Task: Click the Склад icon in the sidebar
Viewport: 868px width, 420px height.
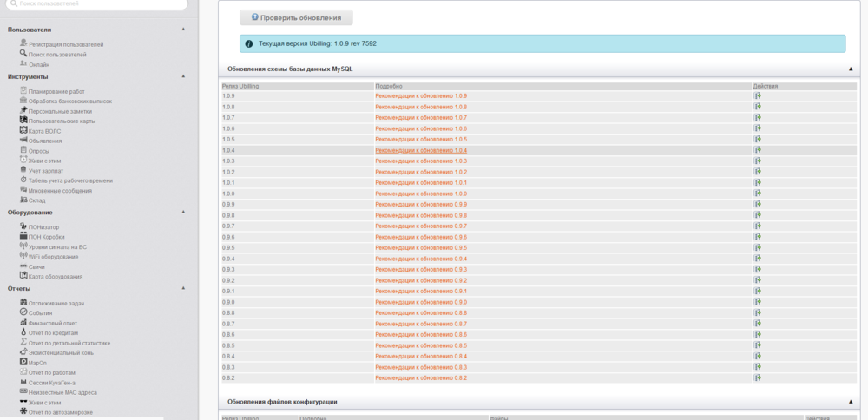Action: [x=23, y=200]
